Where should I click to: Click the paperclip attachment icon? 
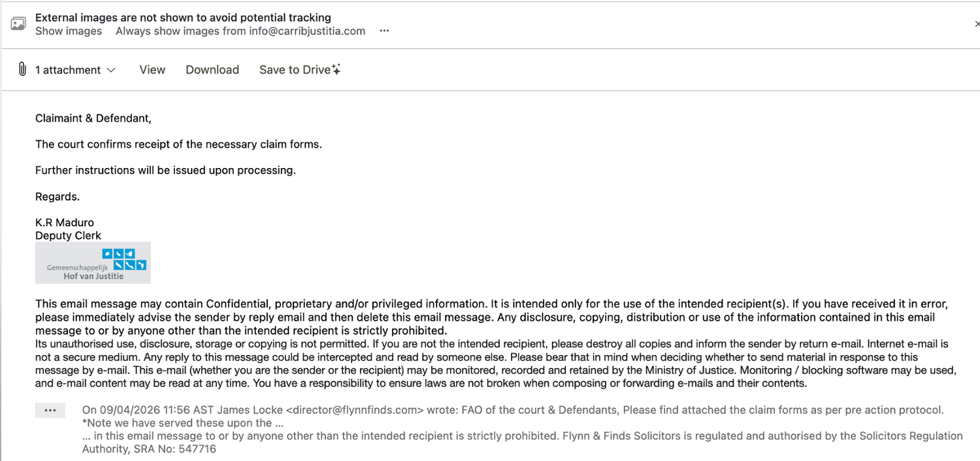pos(22,69)
